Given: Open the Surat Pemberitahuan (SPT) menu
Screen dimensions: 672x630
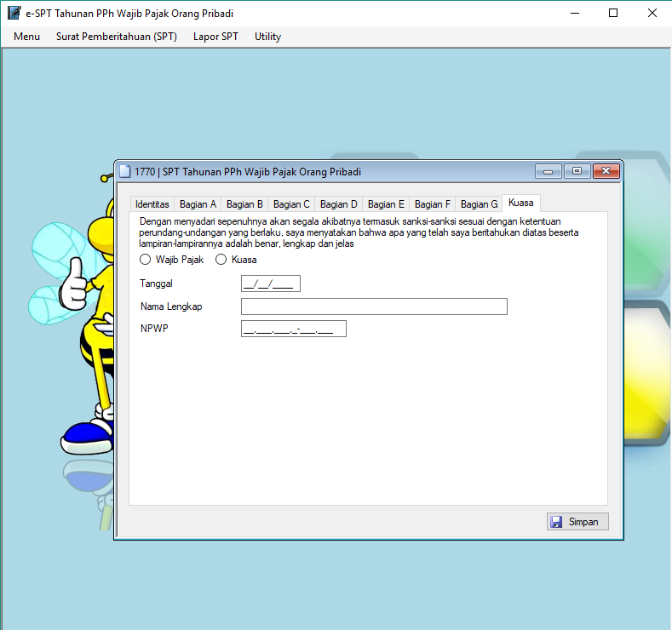Looking at the screenshot, I should [x=116, y=37].
